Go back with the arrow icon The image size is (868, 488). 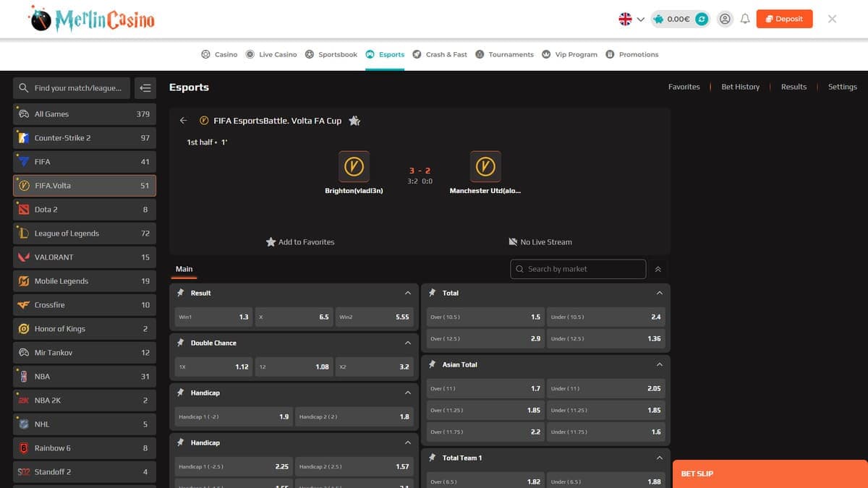[x=184, y=121]
